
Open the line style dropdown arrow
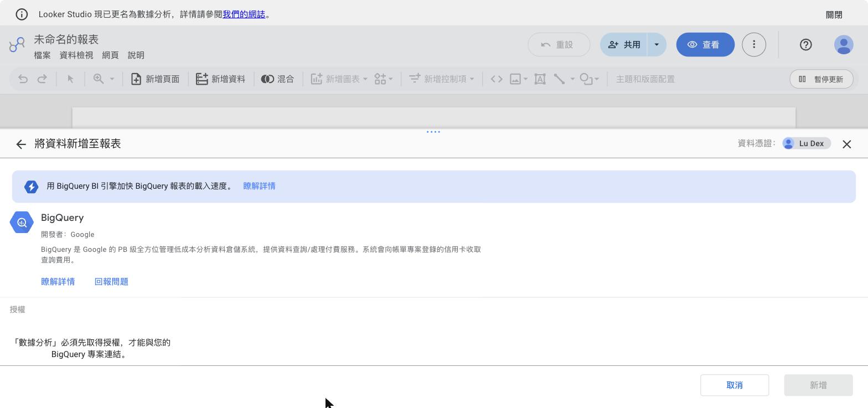572,79
